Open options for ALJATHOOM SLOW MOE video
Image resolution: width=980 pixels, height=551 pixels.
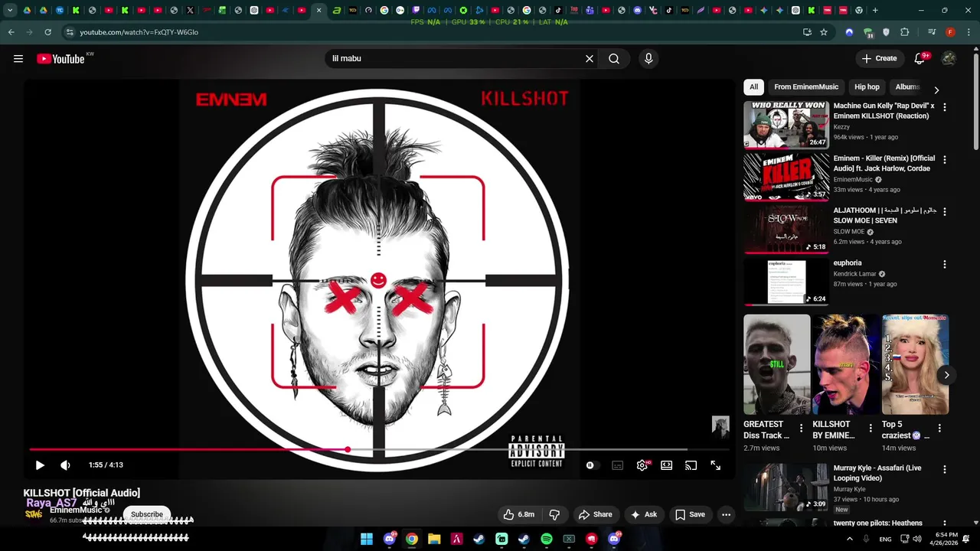(944, 212)
